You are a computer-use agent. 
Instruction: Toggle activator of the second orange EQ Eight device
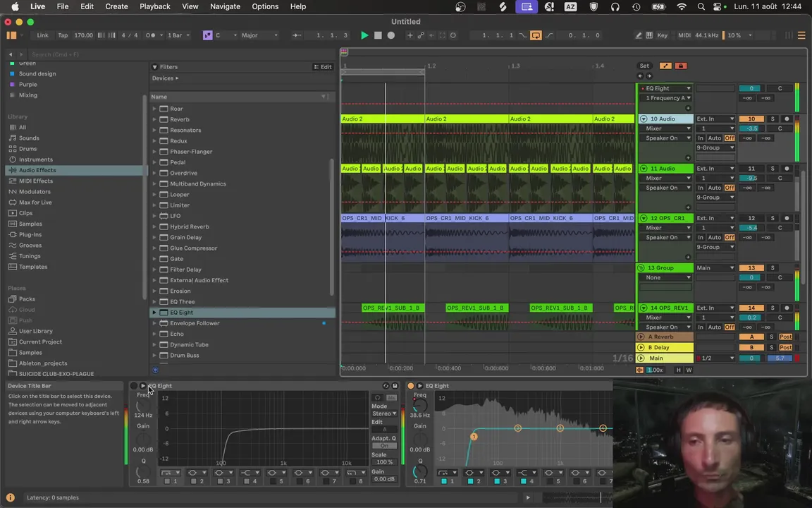[411, 386]
